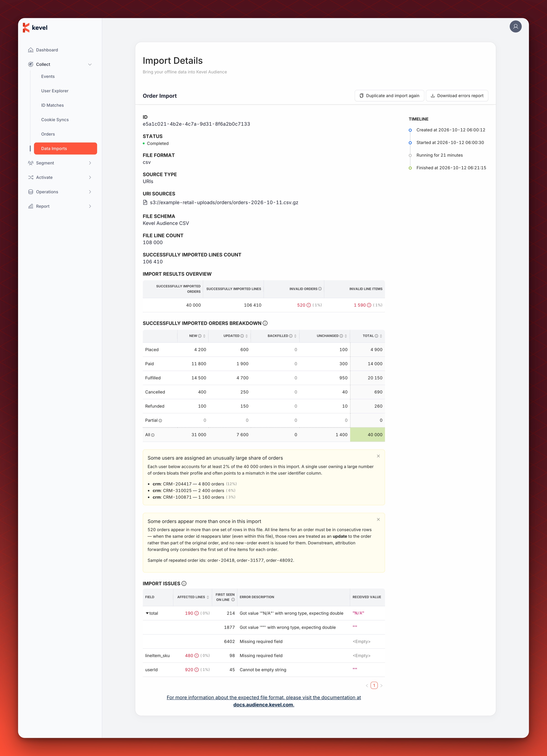Image resolution: width=547 pixels, height=756 pixels.
Task: Click Duplicate and import again button
Action: pos(389,96)
